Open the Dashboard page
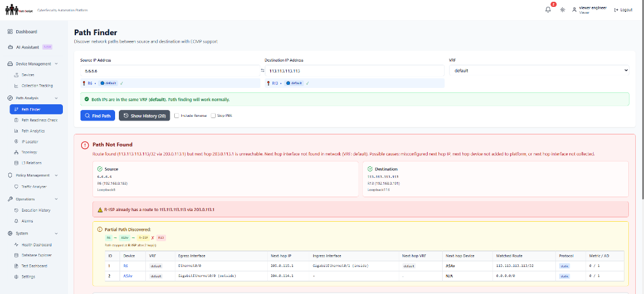Viewport: 644px width, 294px height. [x=26, y=31]
